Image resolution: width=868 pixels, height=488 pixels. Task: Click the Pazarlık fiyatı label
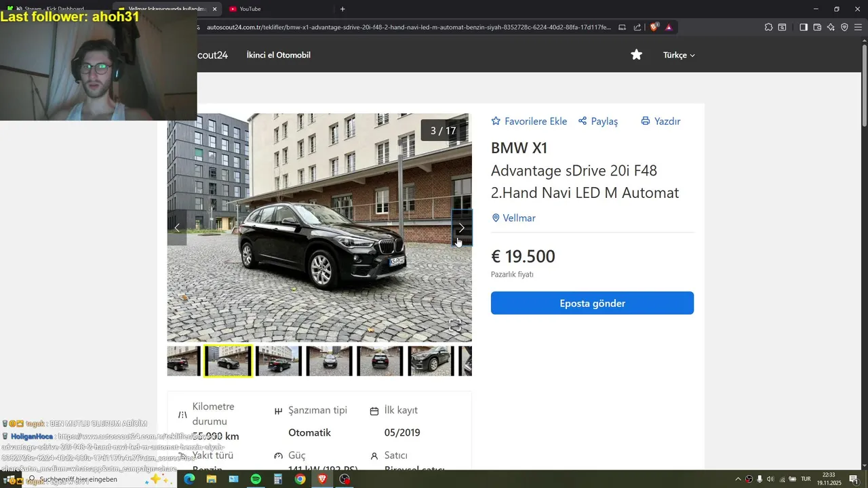pos(512,274)
